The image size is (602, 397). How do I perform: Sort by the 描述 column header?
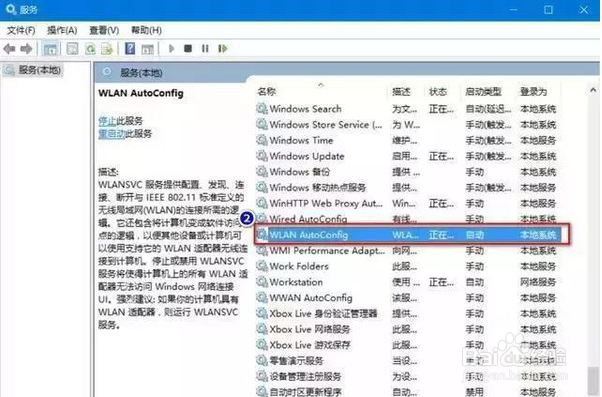tap(401, 92)
